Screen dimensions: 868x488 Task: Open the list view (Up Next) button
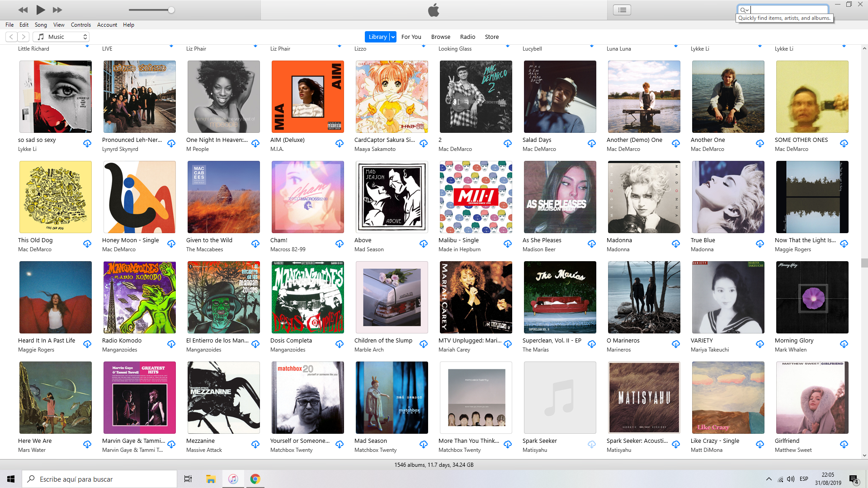click(622, 9)
